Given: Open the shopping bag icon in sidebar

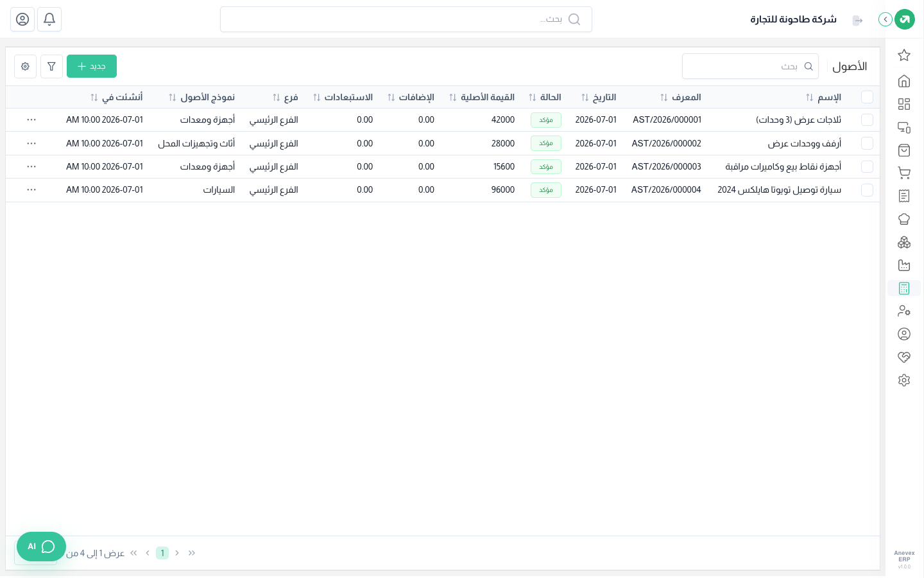Looking at the screenshot, I should point(904,150).
